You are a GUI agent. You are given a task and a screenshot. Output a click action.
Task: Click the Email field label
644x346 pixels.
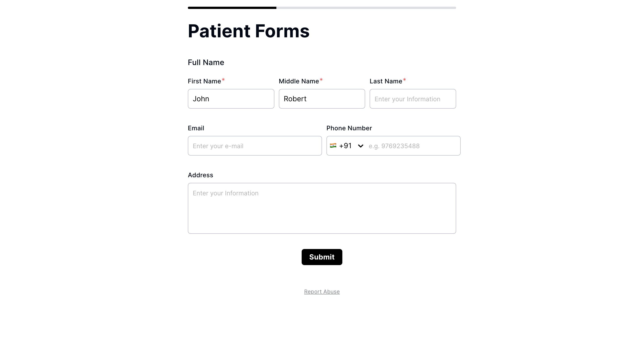coord(196,128)
